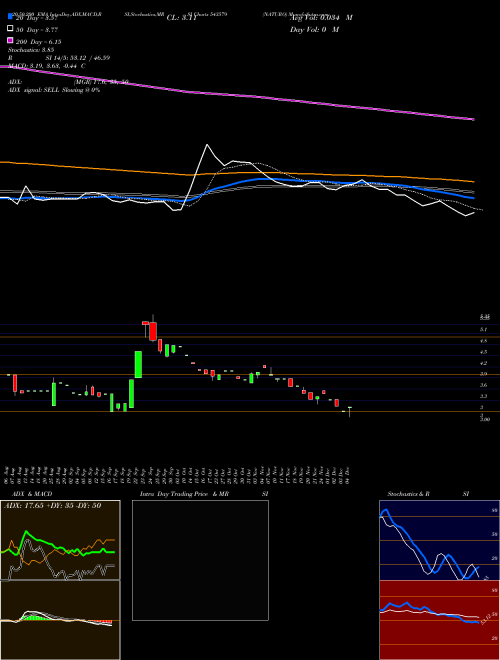The width and height of the screenshot is (500, 660).
Task: Click the 'Day Vol: 0 M' label
Action: click(314, 29)
